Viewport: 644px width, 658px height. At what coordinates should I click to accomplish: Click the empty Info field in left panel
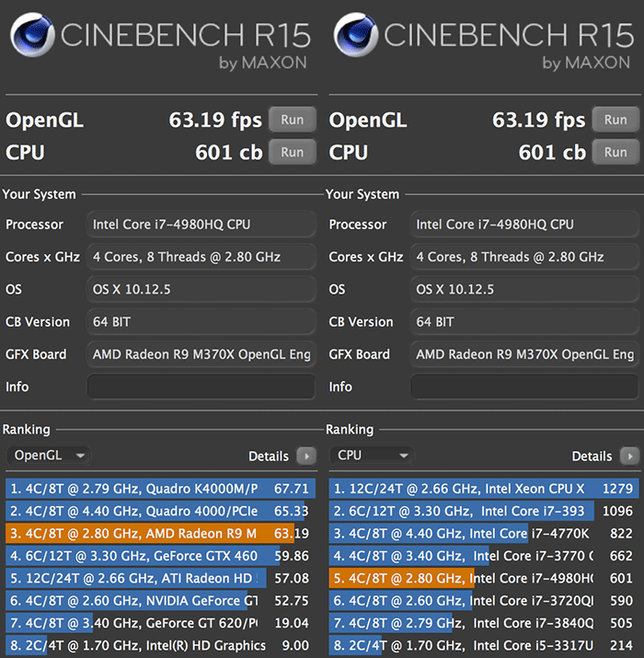[201, 387]
